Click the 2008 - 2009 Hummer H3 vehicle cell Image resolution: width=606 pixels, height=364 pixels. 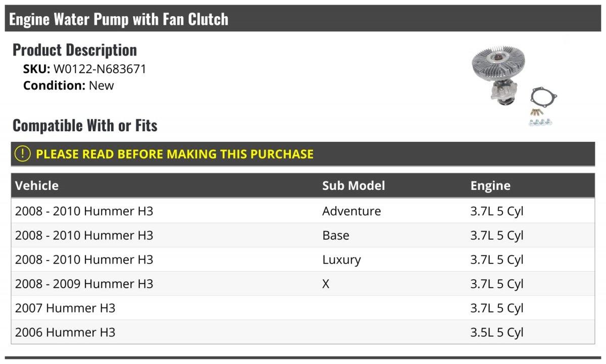click(x=84, y=284)
